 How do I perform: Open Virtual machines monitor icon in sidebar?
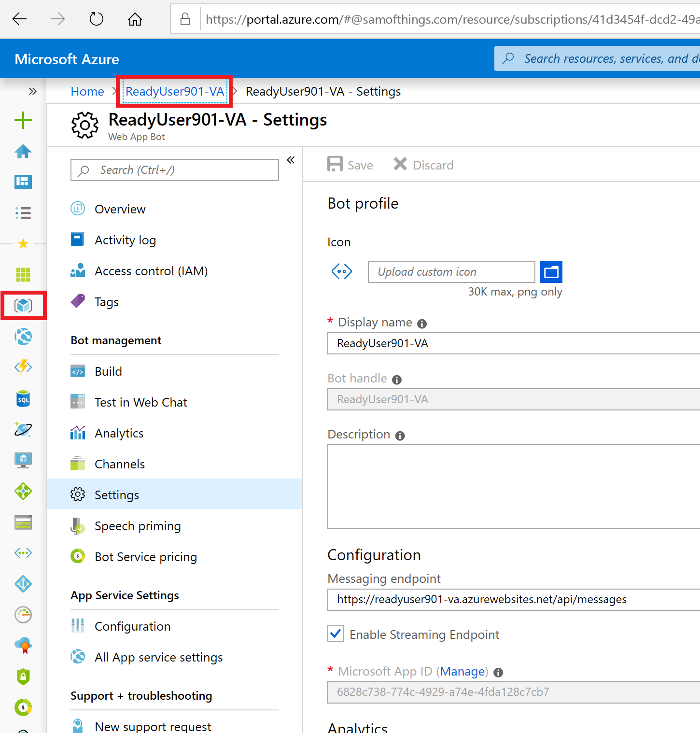23,460
